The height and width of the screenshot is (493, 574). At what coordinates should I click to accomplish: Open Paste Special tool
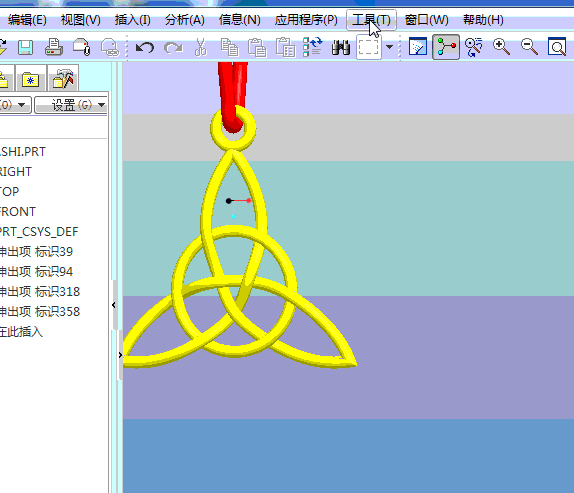(x=285, y=48)
